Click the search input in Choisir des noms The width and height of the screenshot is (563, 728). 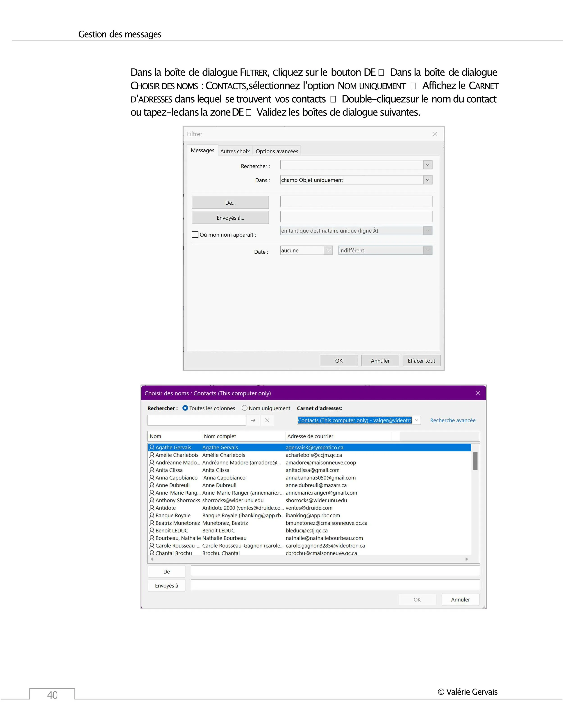197,420
